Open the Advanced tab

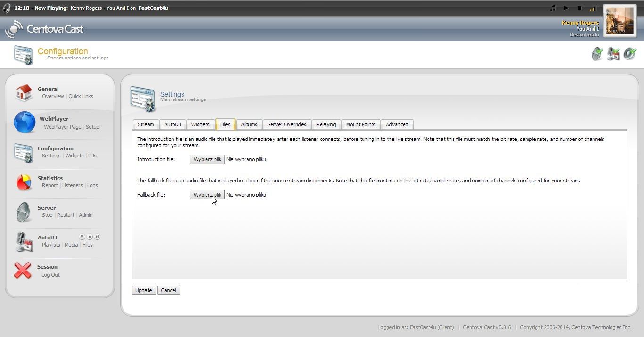point(397,124)
